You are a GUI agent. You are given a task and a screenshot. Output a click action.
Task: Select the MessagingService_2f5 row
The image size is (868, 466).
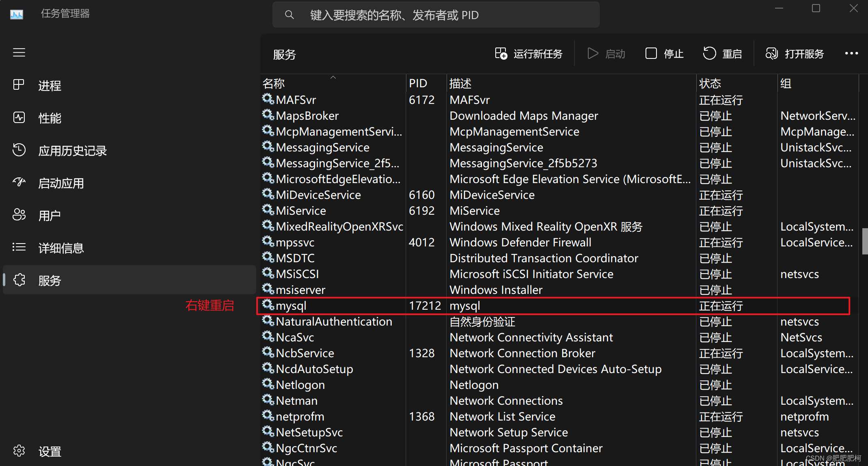(559, 163)
